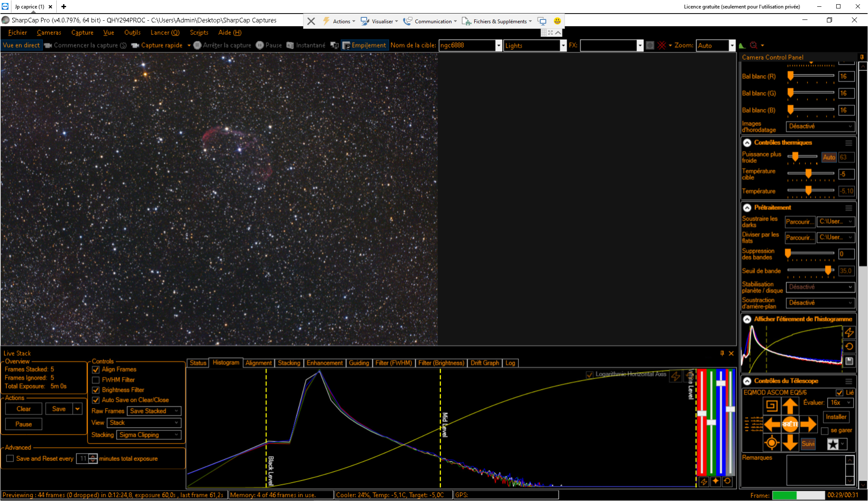Open the Soustraction d'arrière-plan dropdown
The image size is (868, 501).
click(820, 303)
